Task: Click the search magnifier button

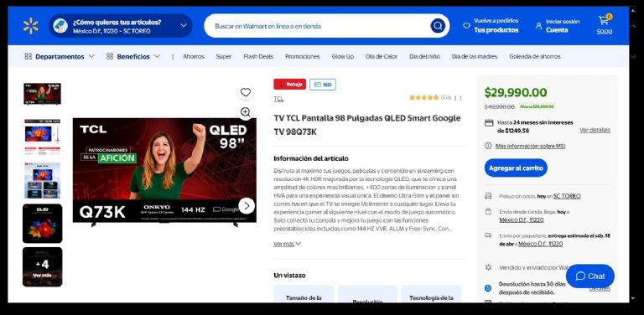Action: (438, 26)
